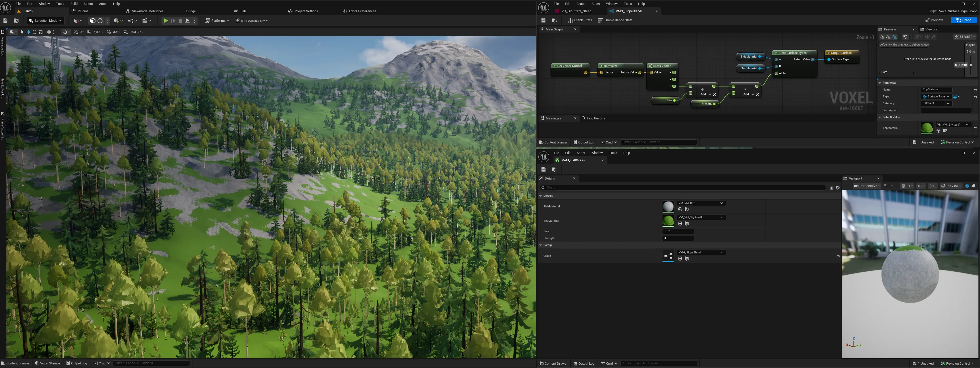Open the Build menu

74,4
